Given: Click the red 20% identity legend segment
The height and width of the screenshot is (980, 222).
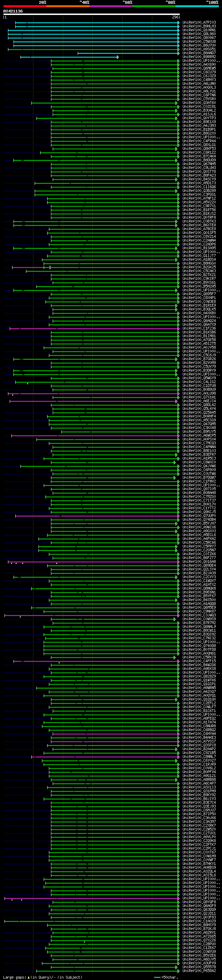Looking at the screenshot, I should 25,6.
